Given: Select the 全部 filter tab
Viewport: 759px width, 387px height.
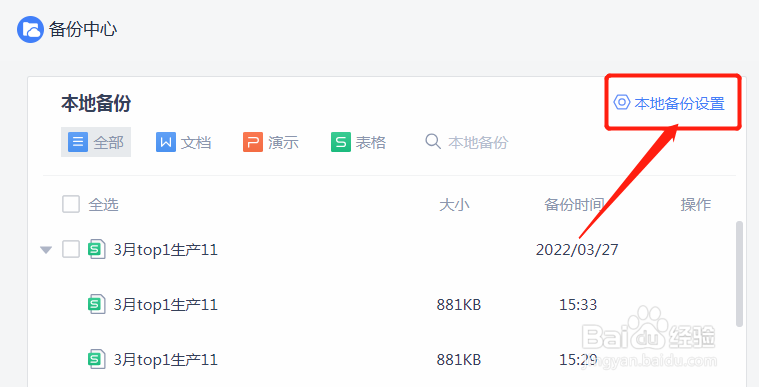Looking at the screenshot, I should [x=96, y=142].
